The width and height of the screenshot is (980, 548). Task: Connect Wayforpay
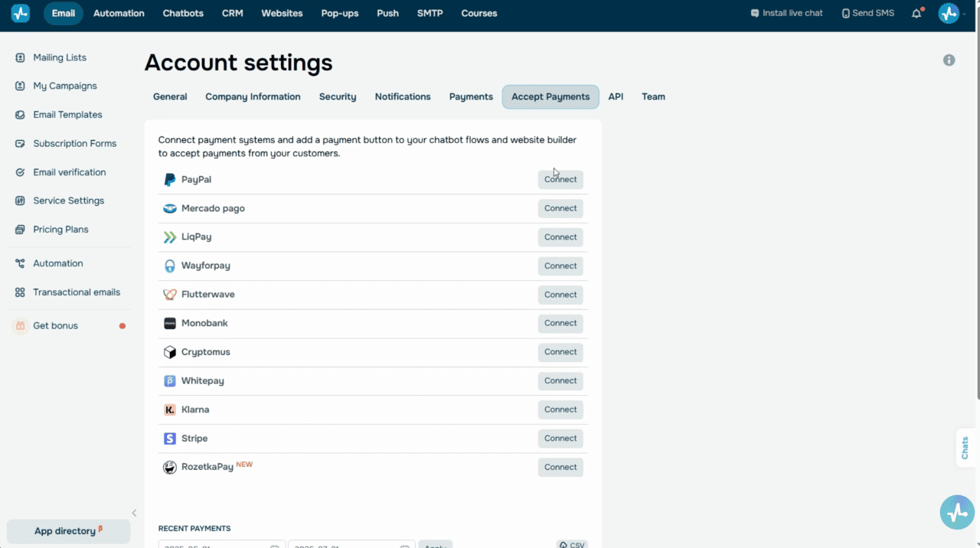(560, 266)
